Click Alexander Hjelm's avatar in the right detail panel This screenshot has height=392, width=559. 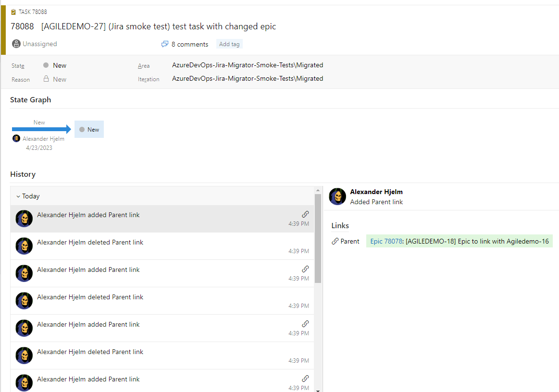(x=337, y=196)
